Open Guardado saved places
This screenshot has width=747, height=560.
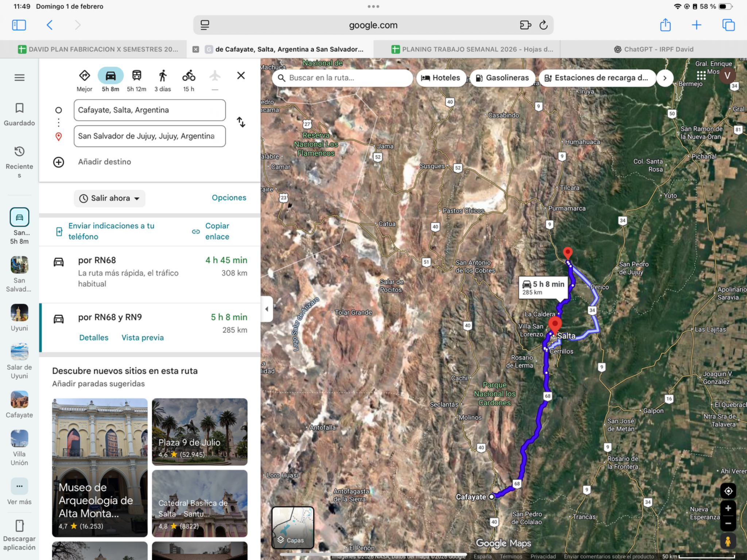[19, 114]
